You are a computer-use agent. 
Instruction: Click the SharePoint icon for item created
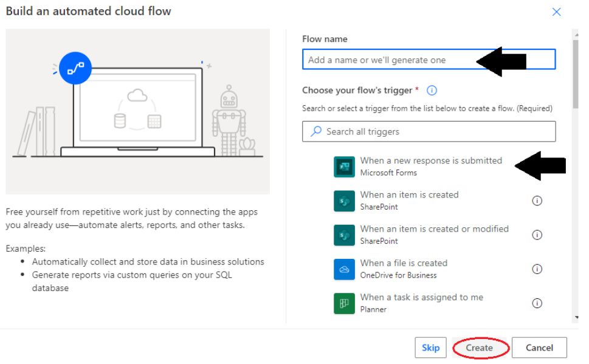click(x=344, y=201)
